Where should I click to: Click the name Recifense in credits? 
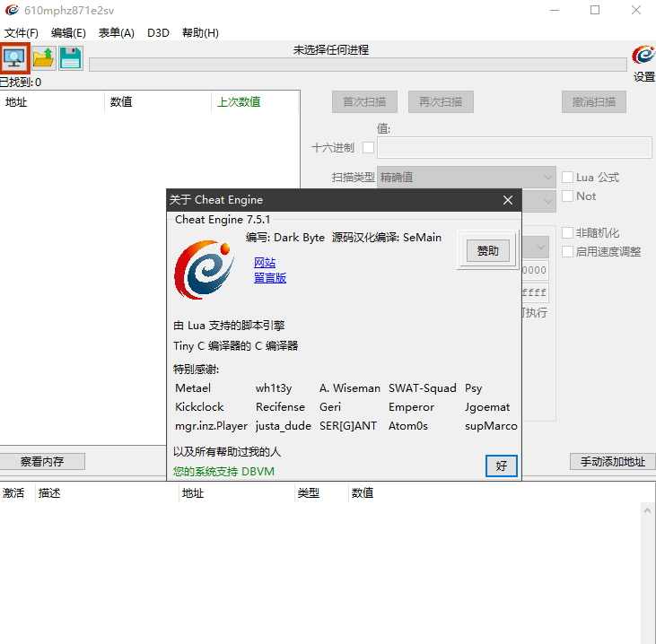click(x=280, y=407)
